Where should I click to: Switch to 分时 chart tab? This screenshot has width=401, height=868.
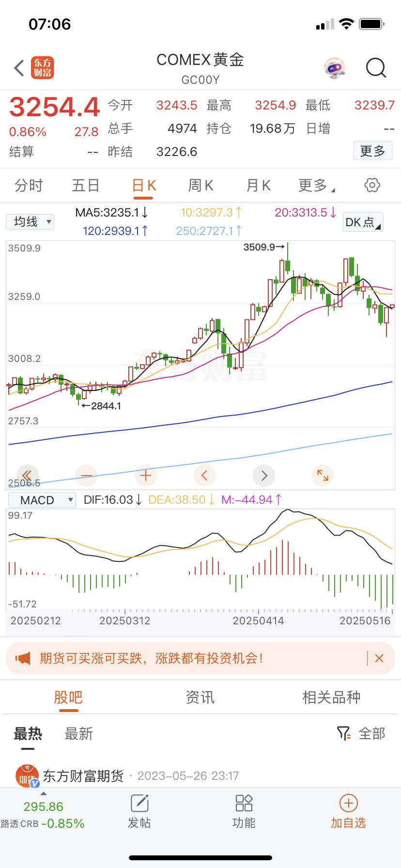pos(29,185)
